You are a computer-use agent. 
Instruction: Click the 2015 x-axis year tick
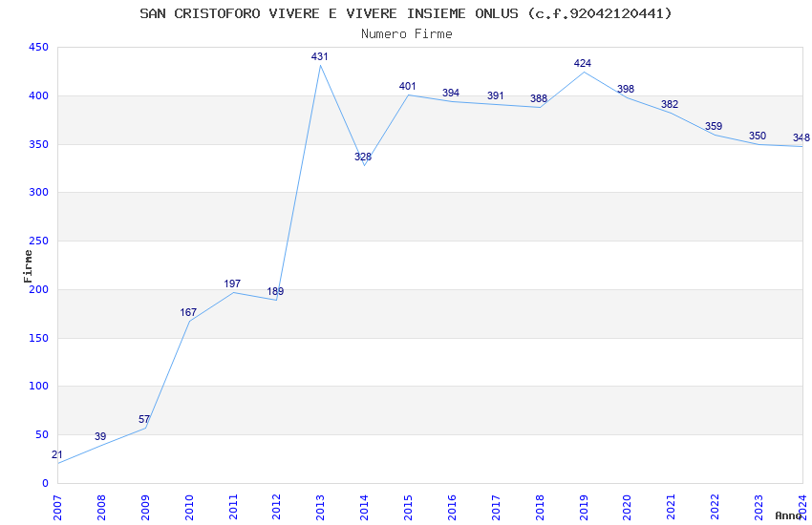click(408, 508)
